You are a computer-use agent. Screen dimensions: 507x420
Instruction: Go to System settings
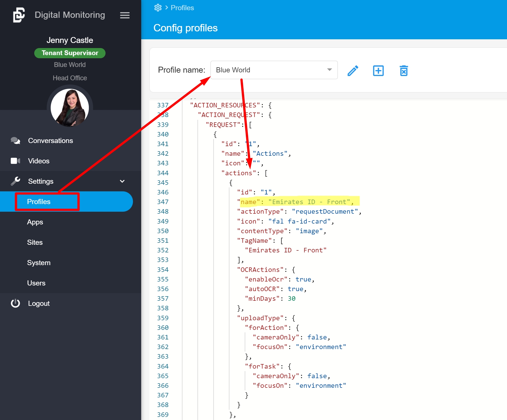(x=39, y=263)
